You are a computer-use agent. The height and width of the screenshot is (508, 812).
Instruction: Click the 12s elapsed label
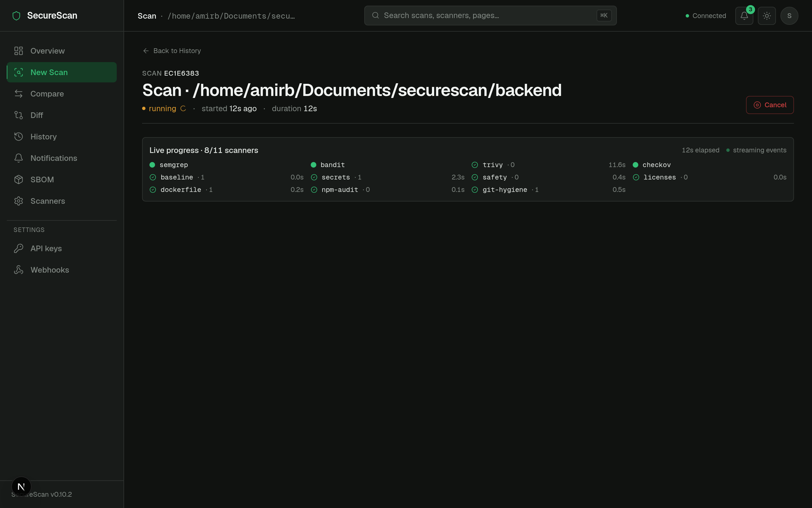pyautogui.click(x=700, y=150)
